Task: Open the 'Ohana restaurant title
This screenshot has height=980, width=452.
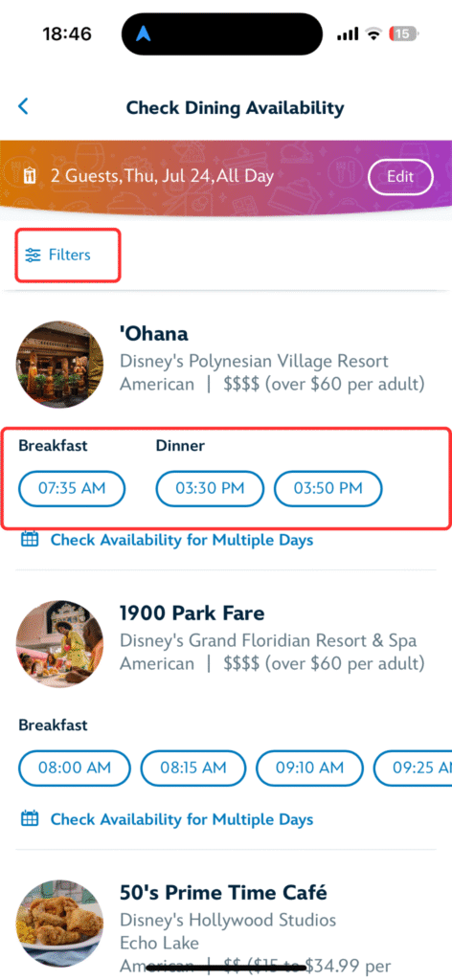Action: pyautogui.click(x=154, y=334)
